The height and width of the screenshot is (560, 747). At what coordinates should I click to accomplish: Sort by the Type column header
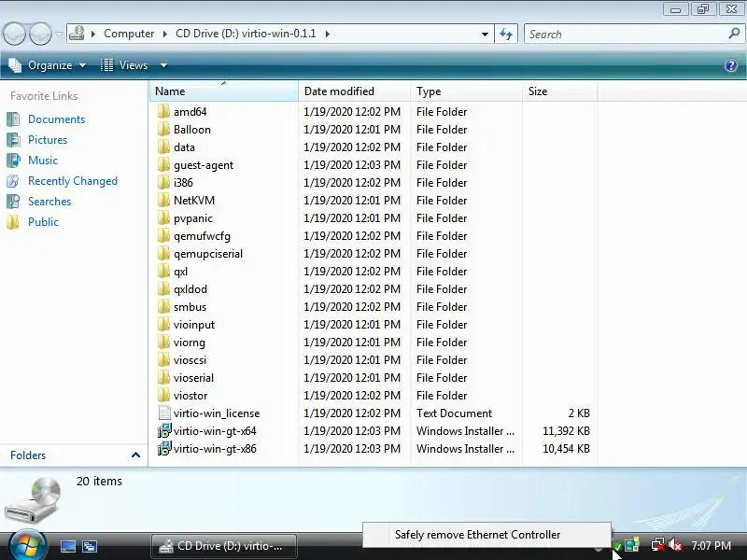(x=466, y=91)
